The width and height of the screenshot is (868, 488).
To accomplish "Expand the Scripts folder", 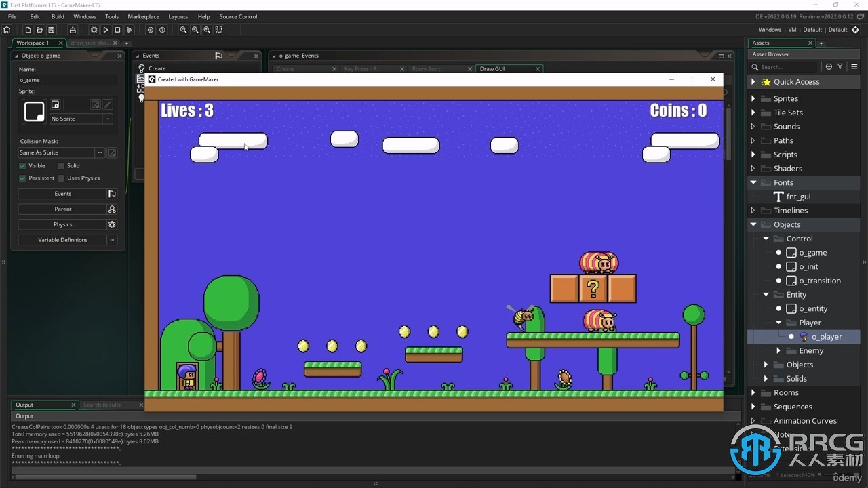I will [753, 155].
